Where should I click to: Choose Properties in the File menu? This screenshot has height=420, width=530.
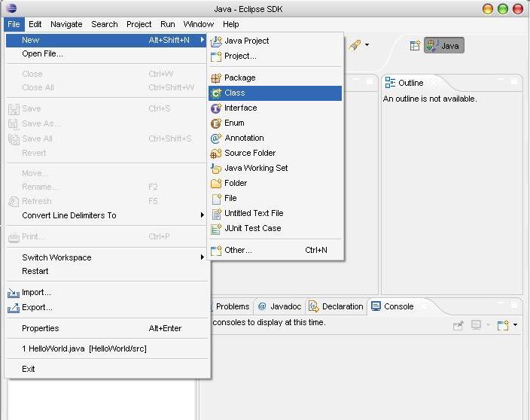coord(106,328)
